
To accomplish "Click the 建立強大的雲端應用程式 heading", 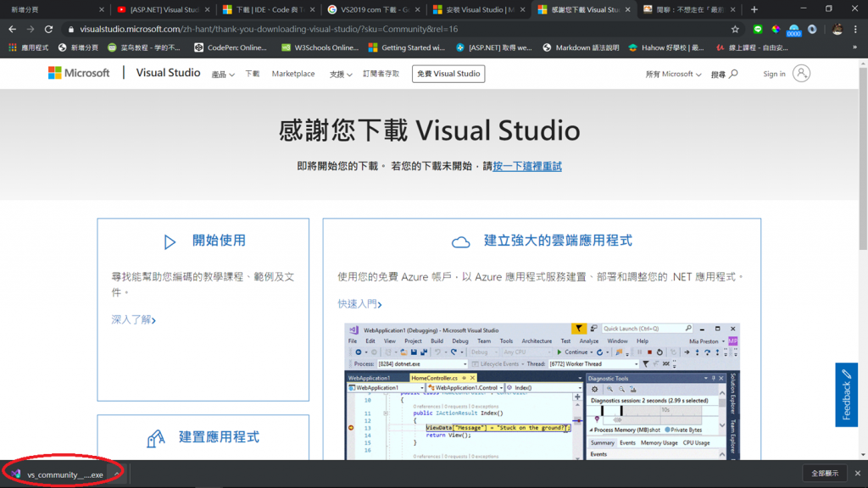I will point(558,240).
